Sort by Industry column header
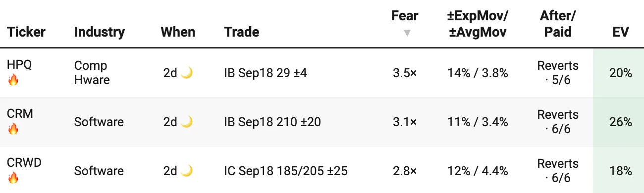The height and width of the screenshot is (193, 644). [100, 32]
